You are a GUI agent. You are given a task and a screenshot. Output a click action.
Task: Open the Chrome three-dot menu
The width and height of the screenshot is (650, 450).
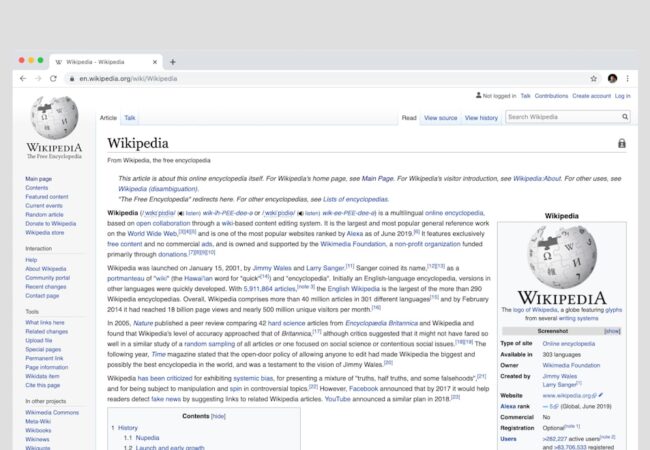click(x=628, y=78)
